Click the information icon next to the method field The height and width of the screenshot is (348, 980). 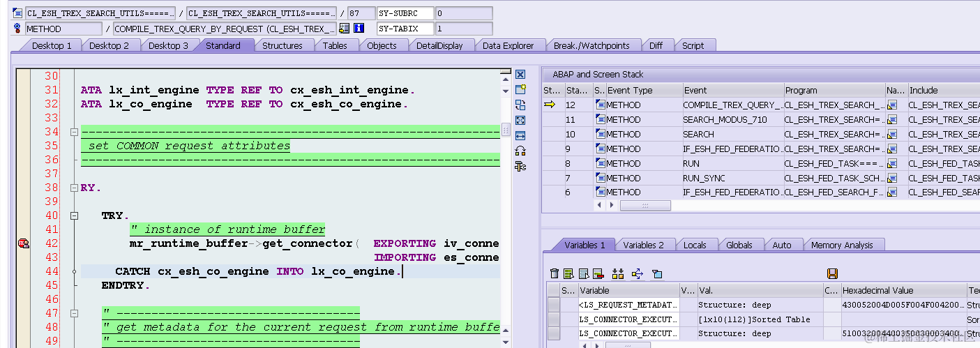click(359, 29)
